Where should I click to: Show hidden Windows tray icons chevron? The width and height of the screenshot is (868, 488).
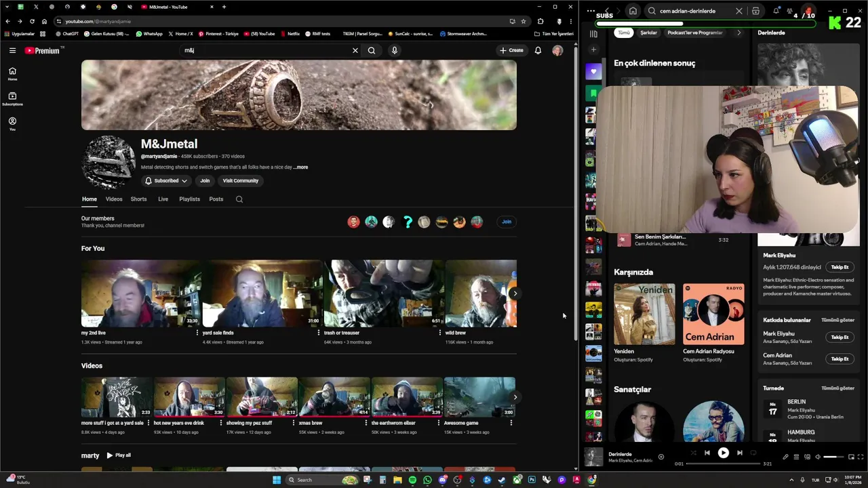791,480
